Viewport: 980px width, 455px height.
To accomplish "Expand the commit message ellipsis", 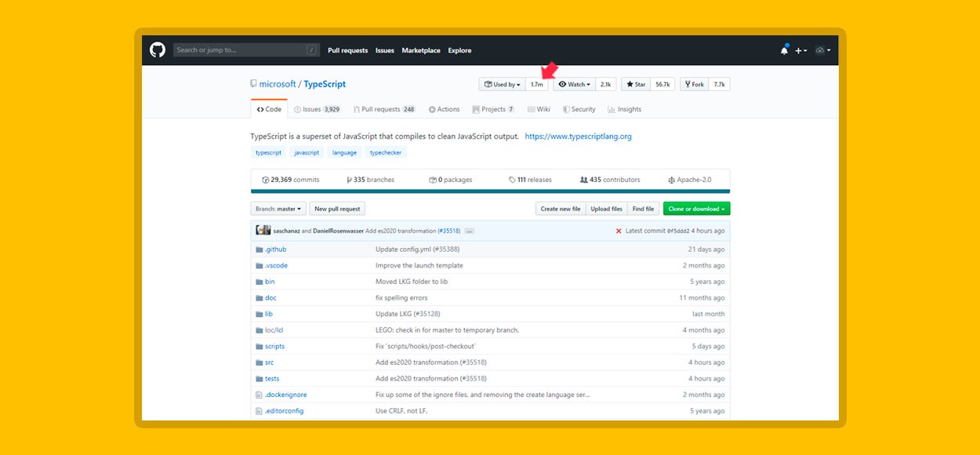I will [x=469, y=231].
